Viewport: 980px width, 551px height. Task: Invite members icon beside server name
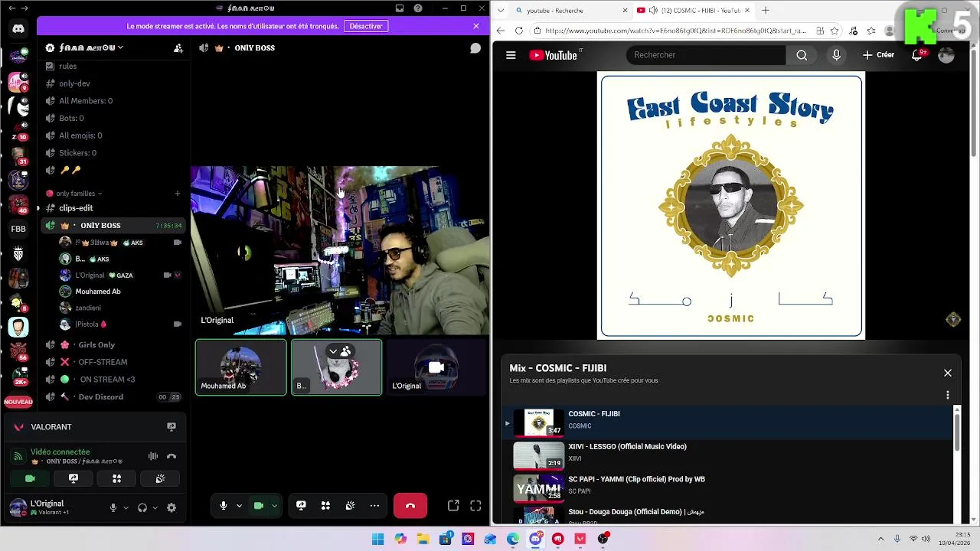point(178,47)
